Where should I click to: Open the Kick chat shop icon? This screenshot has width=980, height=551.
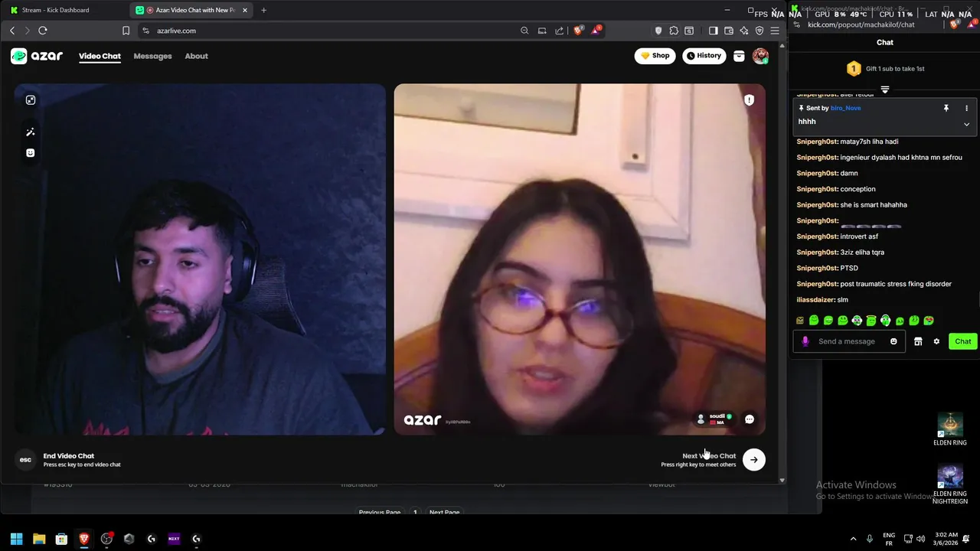click(918, 341)
